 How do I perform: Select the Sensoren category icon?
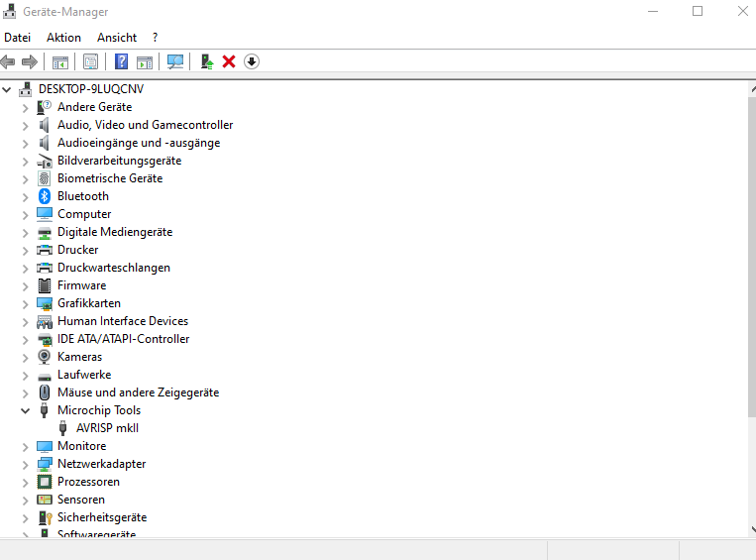45,500
